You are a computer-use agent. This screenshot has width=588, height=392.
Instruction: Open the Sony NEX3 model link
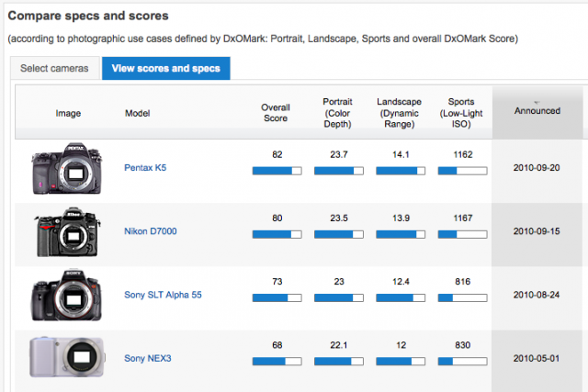tap(147, 358)
